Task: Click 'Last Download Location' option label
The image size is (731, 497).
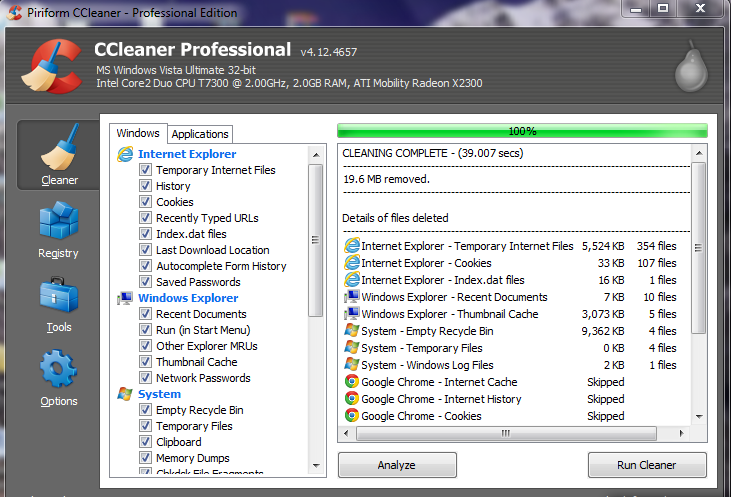Action: pyautogui.click(x=213, y=250)
